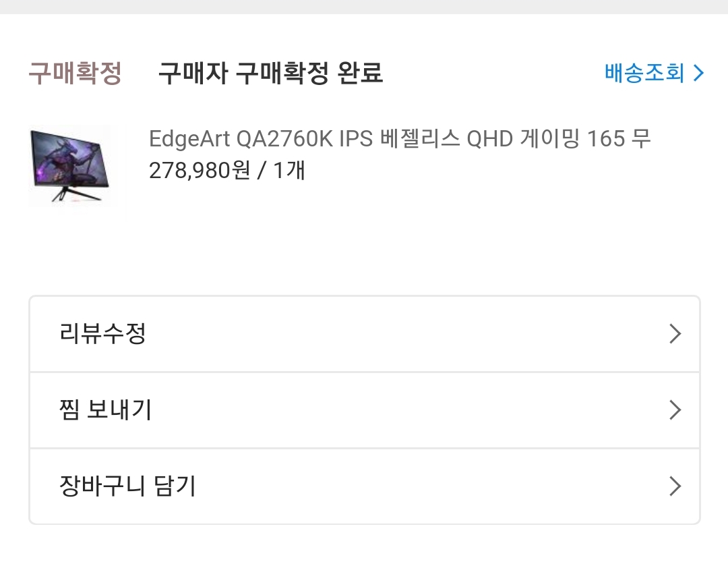
Task: Click the chevron on the 장바구니 담기 row
Action: (x=675, y=486)
